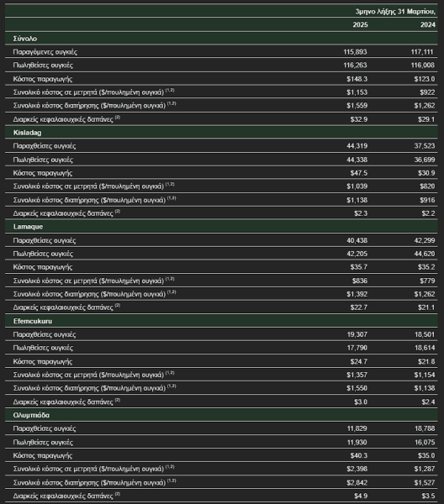This screenshot has height=504, width=444.
Task: Click the value $123.0
Action: click(425, 79)
